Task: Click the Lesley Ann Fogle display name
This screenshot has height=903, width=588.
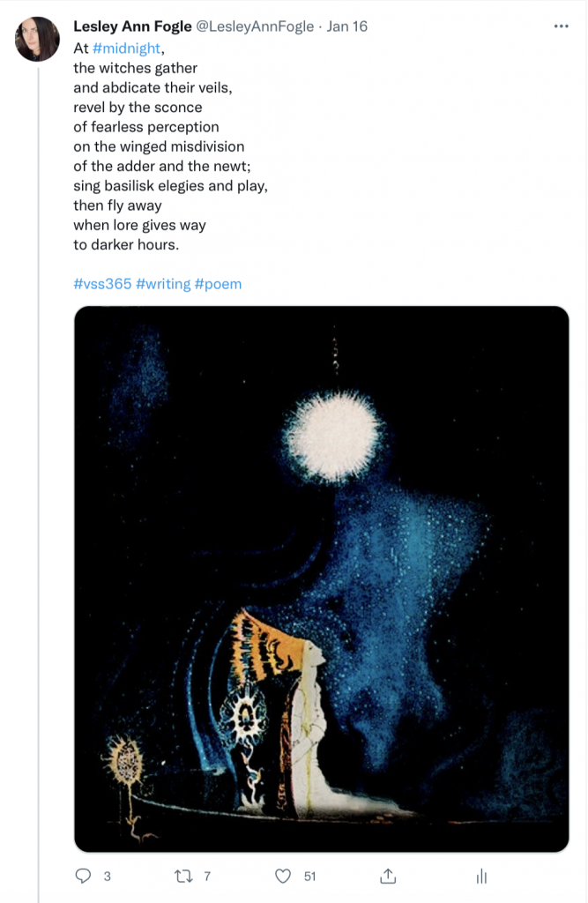Action: [132, 26]
